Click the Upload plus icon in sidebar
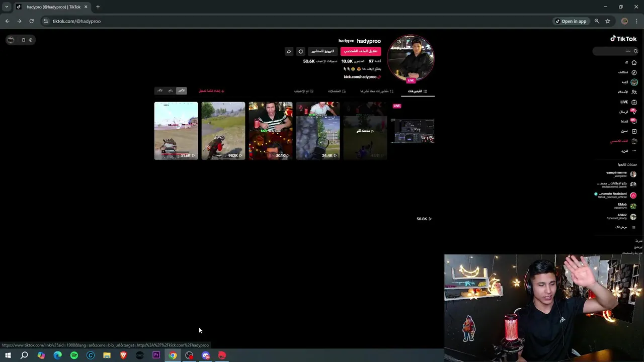 tap(634, 131)
